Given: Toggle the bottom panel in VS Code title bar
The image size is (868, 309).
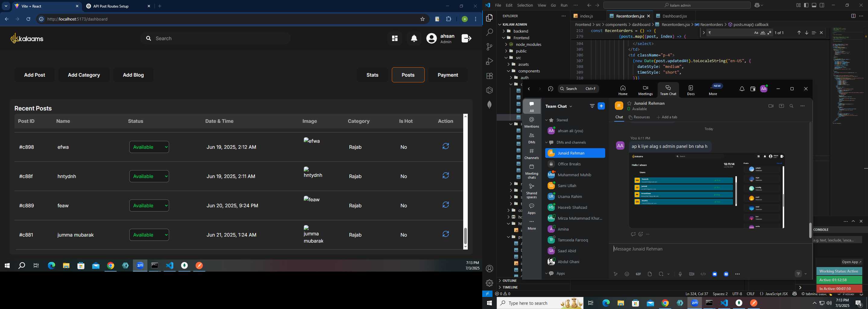Looking at the screenshot, I should (x=814, y=5).
